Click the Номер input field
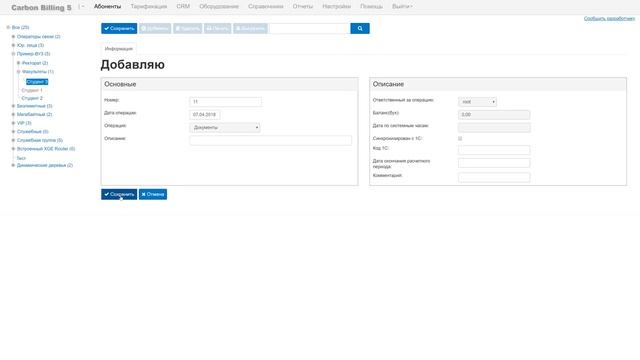This screenshot has width=640, height=360. pyautogui.click(x=225, y=102)
